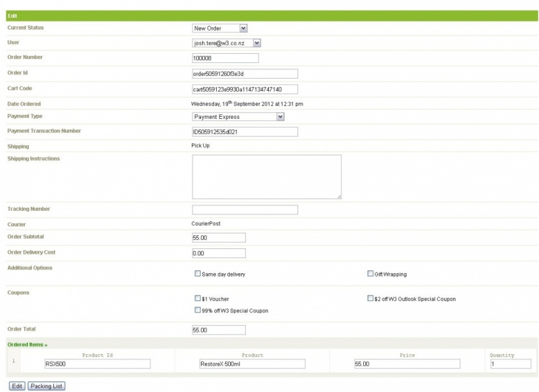Image resolution: width=539 pixels, height=392 pixels.
Task: Click the Payment Transaction Number field
Action: pos(245,132)
